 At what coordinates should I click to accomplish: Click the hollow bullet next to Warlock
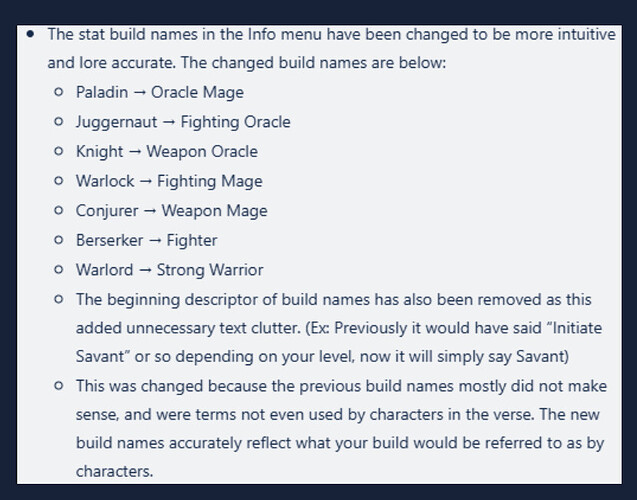pos(58,181)
